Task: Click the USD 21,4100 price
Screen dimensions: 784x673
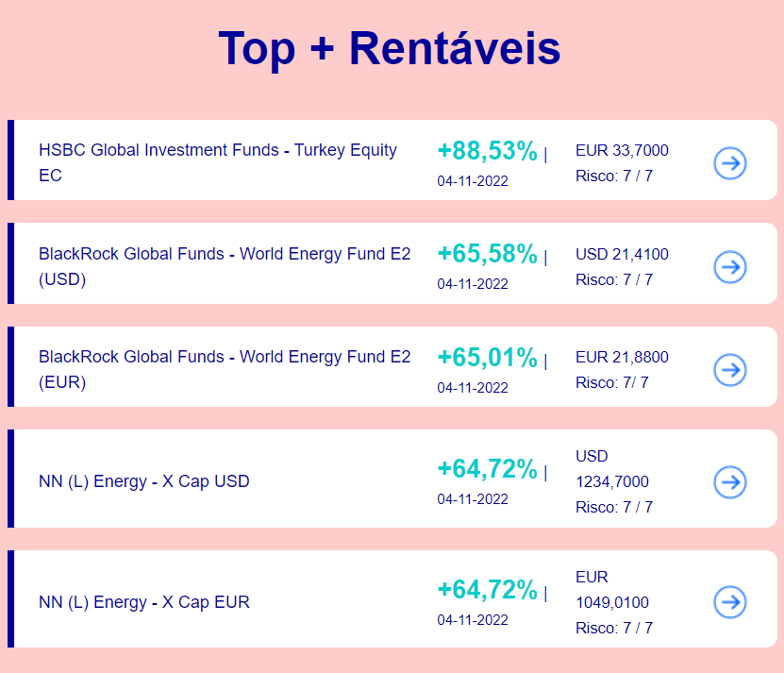Action: [x=622, y=254]
